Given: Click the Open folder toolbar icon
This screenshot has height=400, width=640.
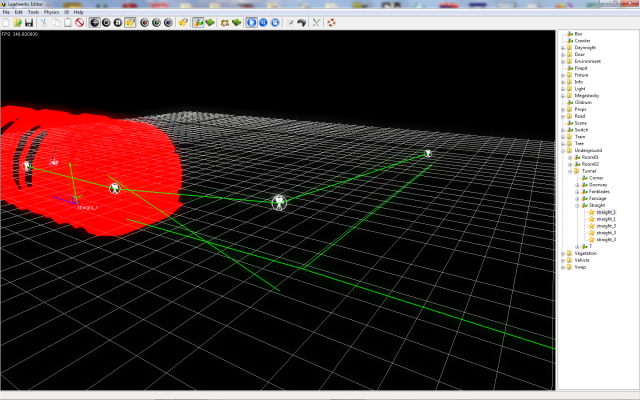Looking at the screenshot, I should click(x=18, y=22).
